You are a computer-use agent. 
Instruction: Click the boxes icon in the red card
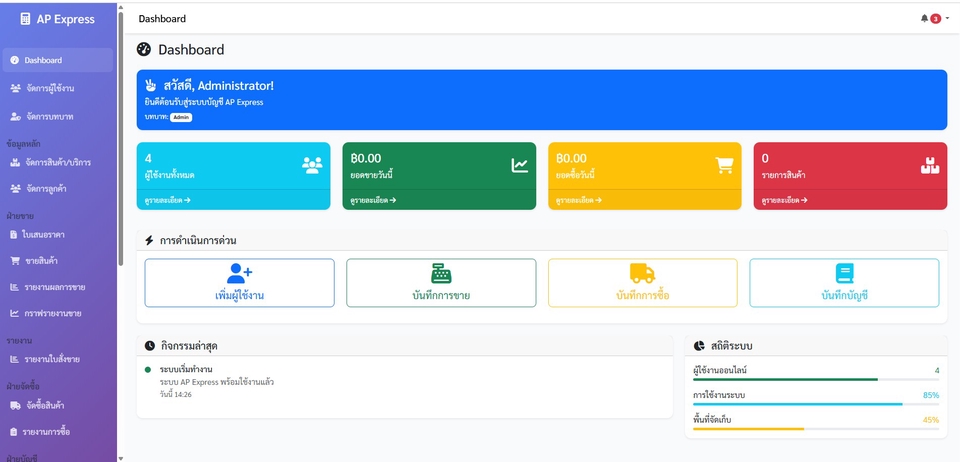[929, 165]
